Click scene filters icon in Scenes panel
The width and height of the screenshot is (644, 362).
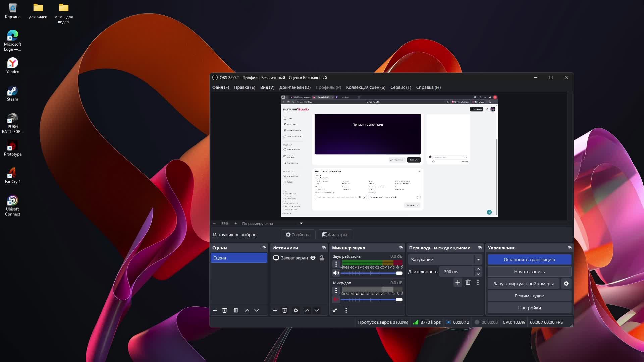pyautogui.click(x=236, y=310)
